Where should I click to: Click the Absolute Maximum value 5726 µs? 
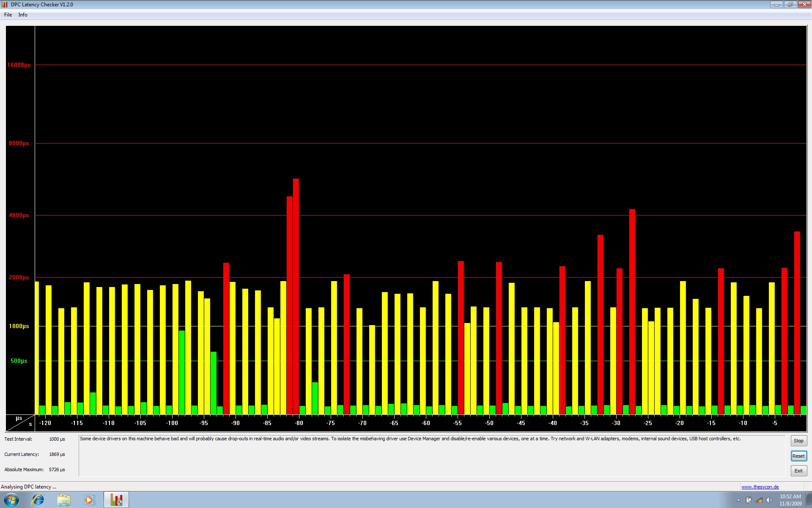pyautogui.click(x=57, y=469)
